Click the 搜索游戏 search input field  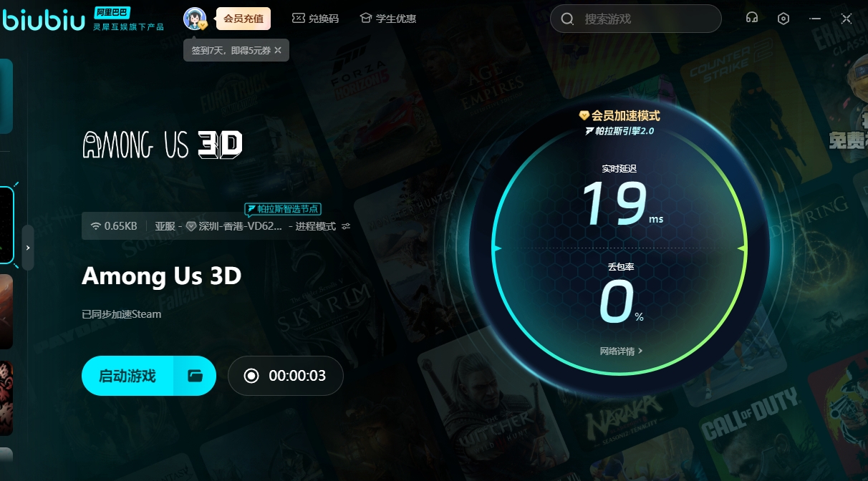[645, 19]
